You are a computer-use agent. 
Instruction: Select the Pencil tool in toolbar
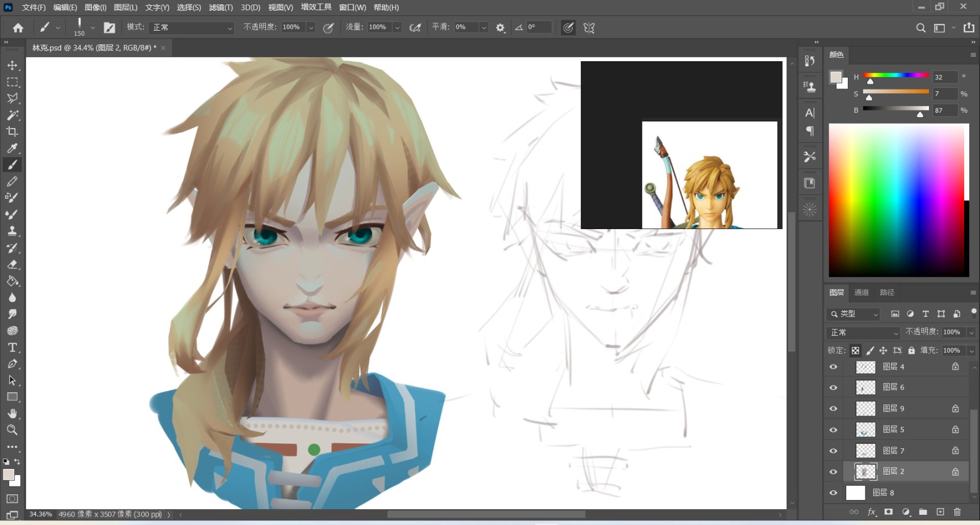[12, 181]
